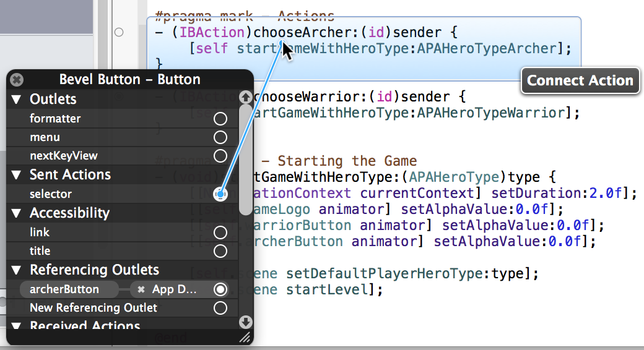Select the New Referencing Outlet row

[123, 308]
